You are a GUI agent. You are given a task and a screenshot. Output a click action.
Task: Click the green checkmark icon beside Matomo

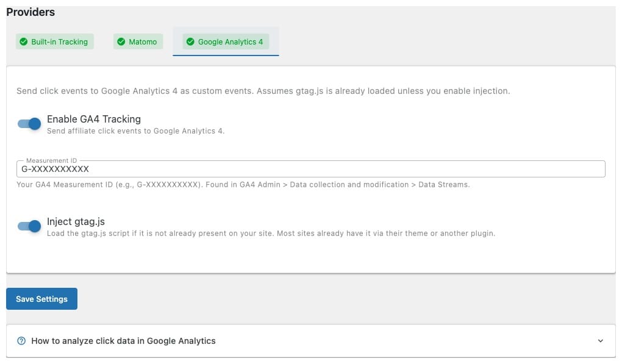(x=121, y=42)
